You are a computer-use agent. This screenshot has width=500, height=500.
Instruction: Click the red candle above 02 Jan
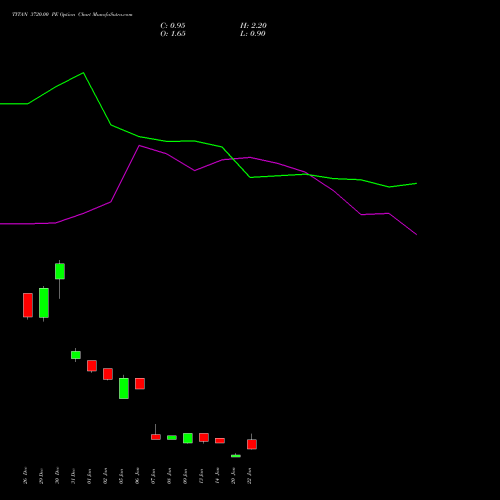click(x=108, y=374)
